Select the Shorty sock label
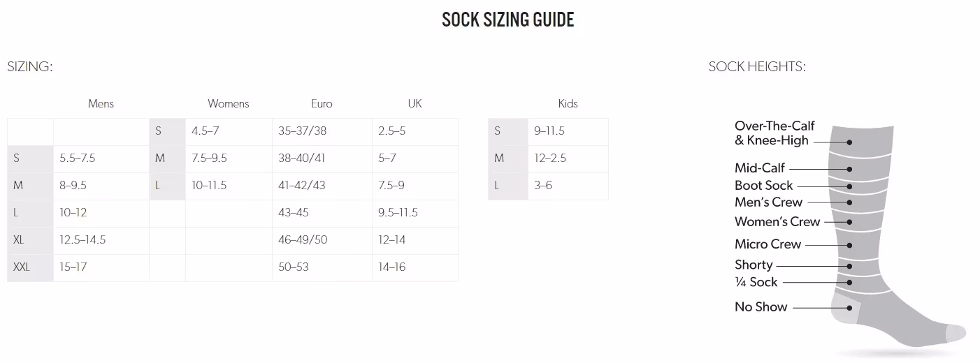This screenshot has width=980, height=363. 754,265
